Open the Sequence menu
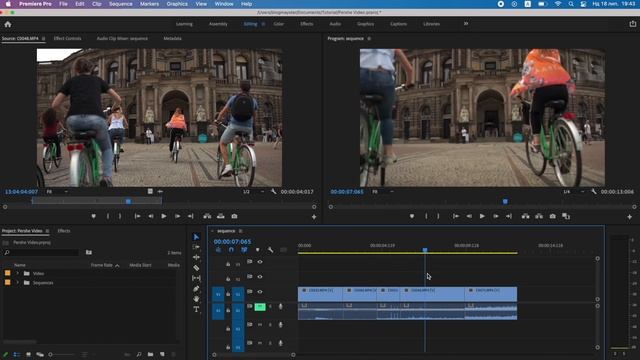 120,4
